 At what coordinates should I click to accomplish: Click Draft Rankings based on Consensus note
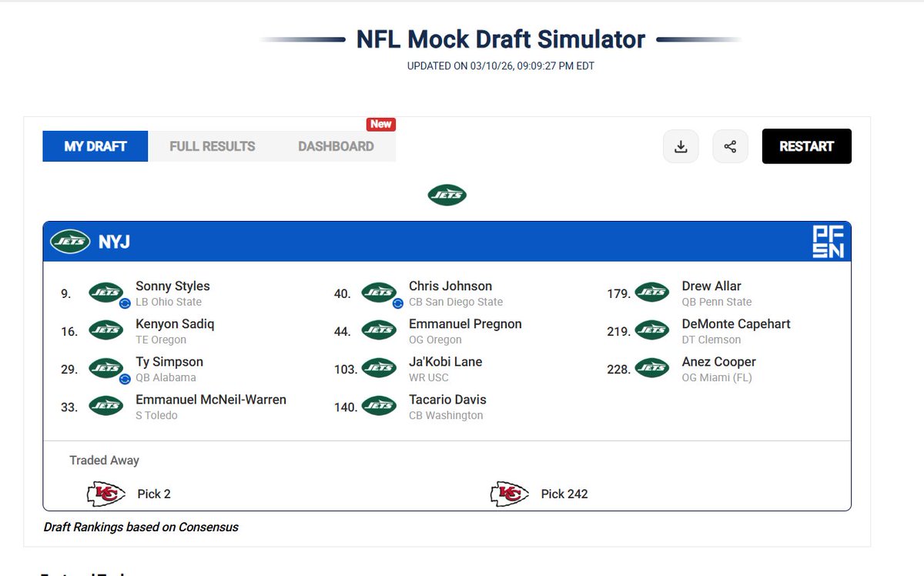click(x=141, y=527)
